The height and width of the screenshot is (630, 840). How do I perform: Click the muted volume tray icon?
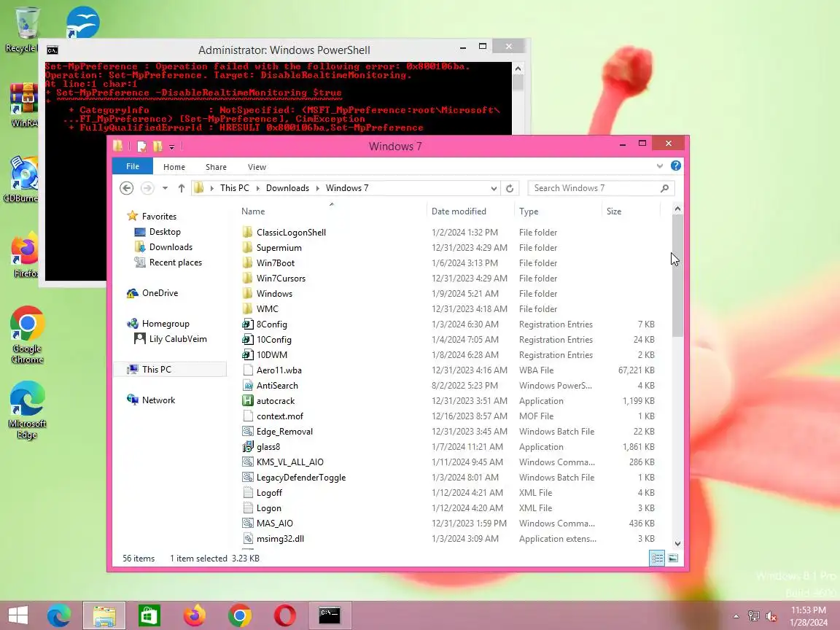coord(771,617)
